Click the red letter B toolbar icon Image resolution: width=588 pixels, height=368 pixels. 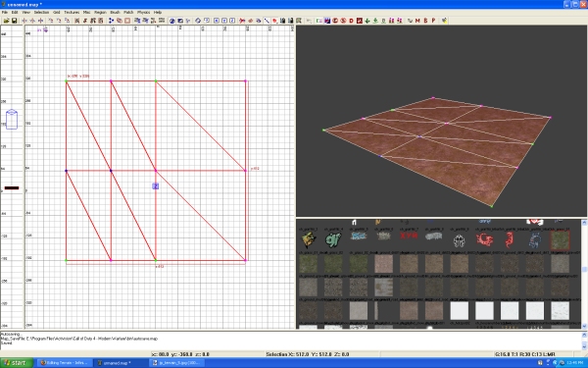425,21
